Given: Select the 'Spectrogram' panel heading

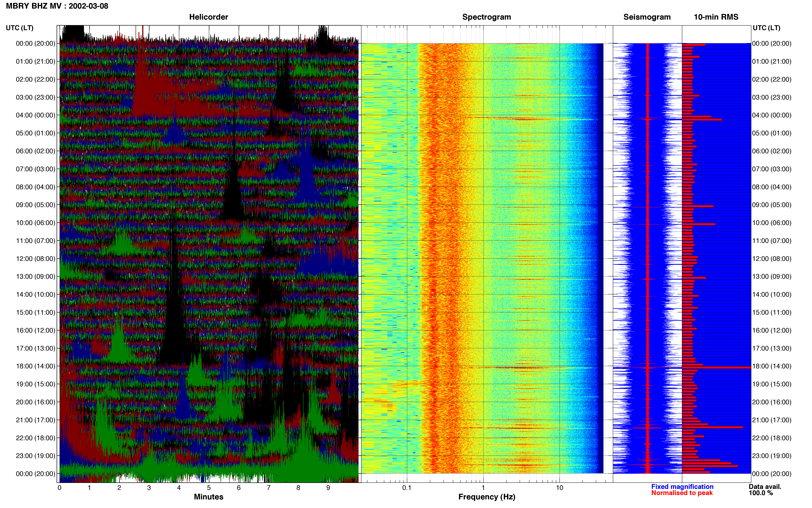Looking at the screenshot, I should click(x=487, y=17).
